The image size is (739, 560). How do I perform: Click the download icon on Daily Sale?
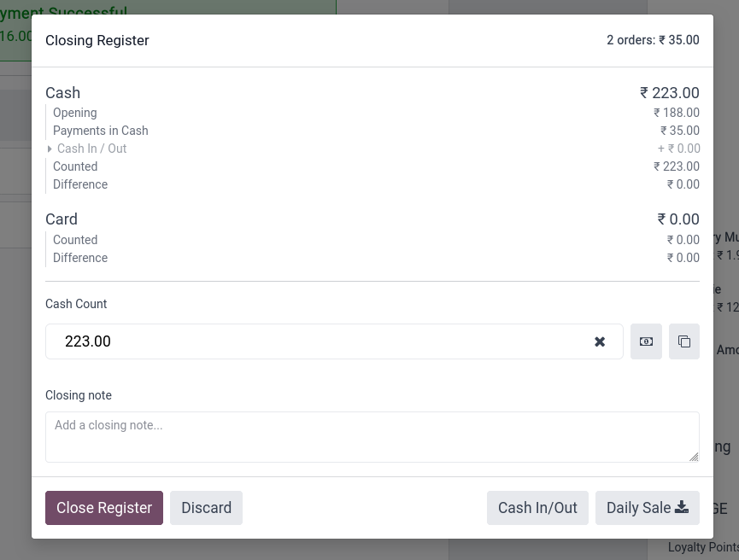[x=682, y=507]
